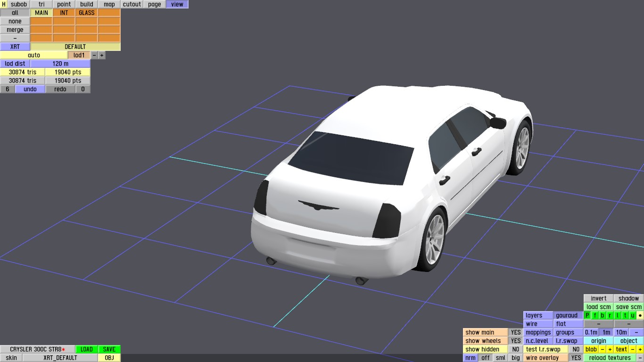Click the lod dist label
The image size is (644, 362).
pos(15,64)
